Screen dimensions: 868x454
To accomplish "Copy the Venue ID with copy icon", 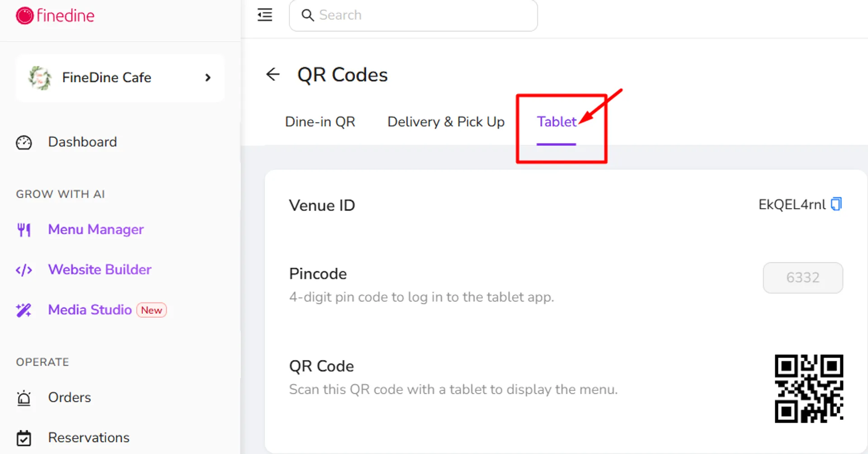I will (x=836, y=204).
